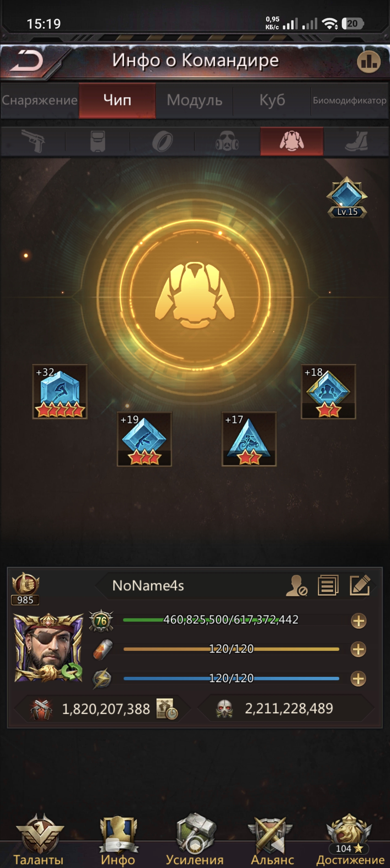Open the Биомодификатор tab
The image size is (390, 868).
[350, 100]
